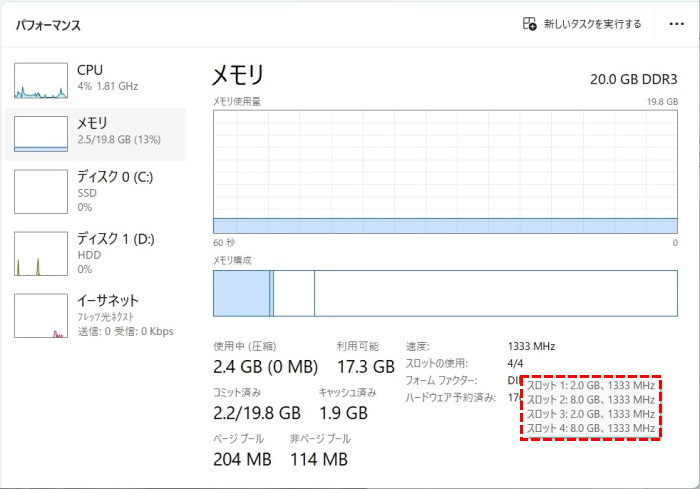700x489 pixels.
Task: Click the コミット済み value 2.2/19.8 GB
Action: tap(257, 413)
